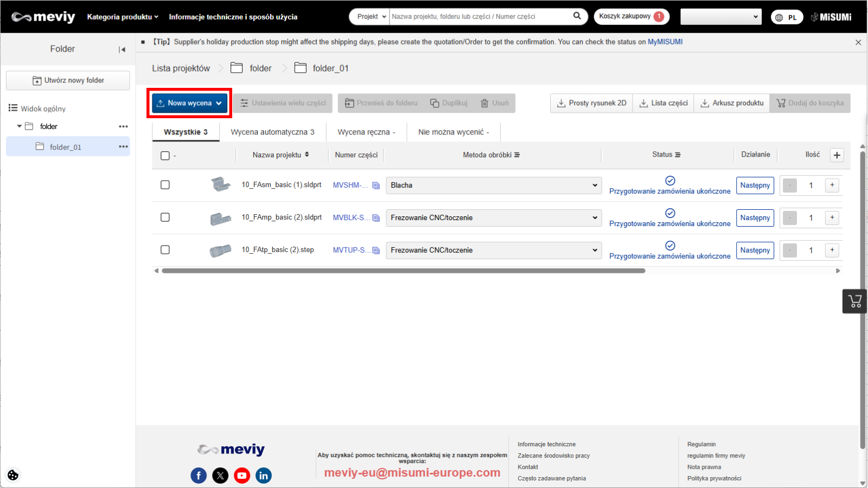Open floating shopping cart icon
The height and width of the screenshot is (488, 868).
(x=854, y=301)
